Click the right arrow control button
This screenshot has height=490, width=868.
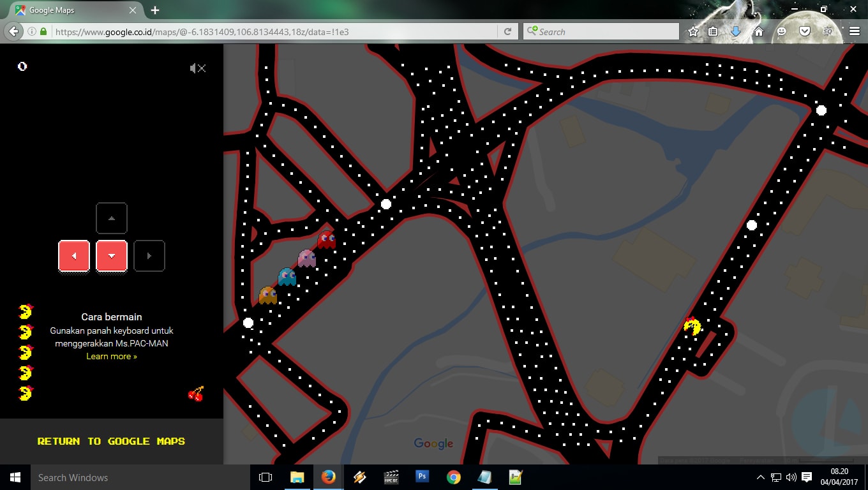[149, 256]
